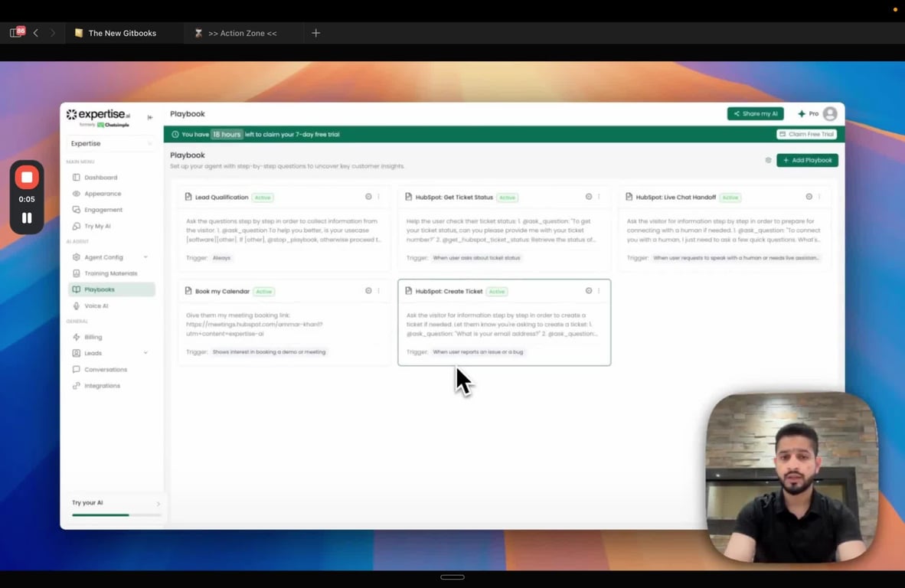Click the presenter webcam video thumbnail
This screenshot has height=588, width=905.
pyautogui.click(x=792, y=478)
